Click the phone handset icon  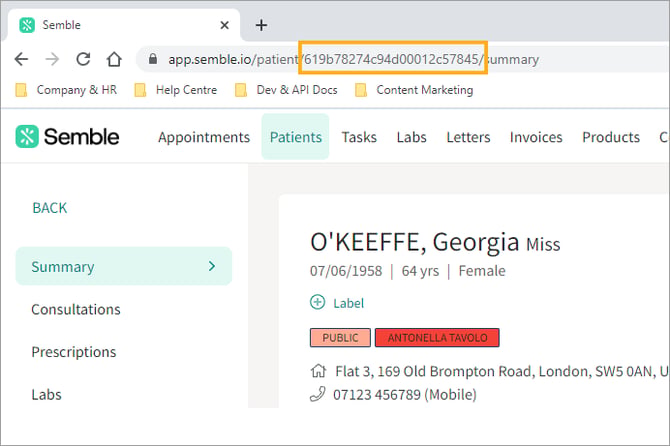(317, 394)
